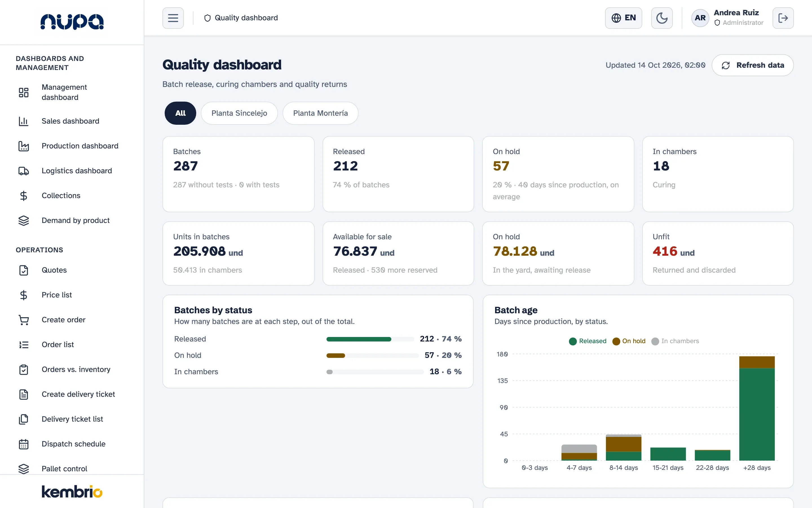Select the All plant filter

(x=180, y=113)
